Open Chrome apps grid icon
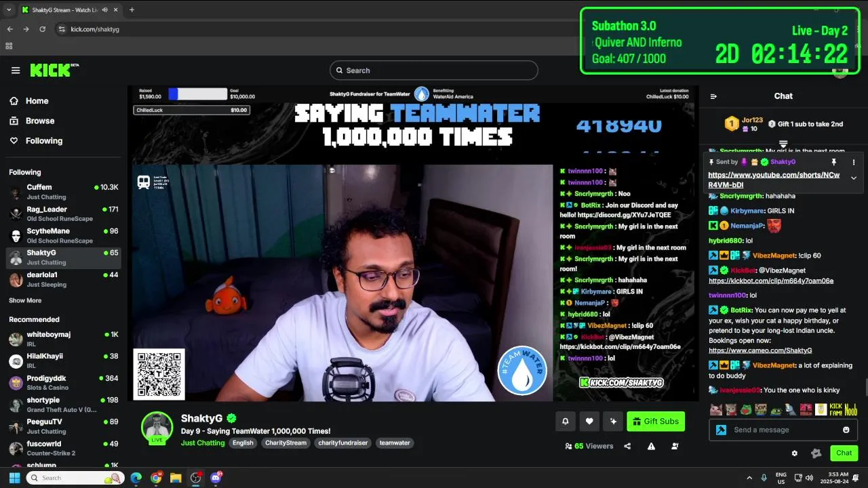This screenshot has height=488, width=868. click(x=9, y=46)
